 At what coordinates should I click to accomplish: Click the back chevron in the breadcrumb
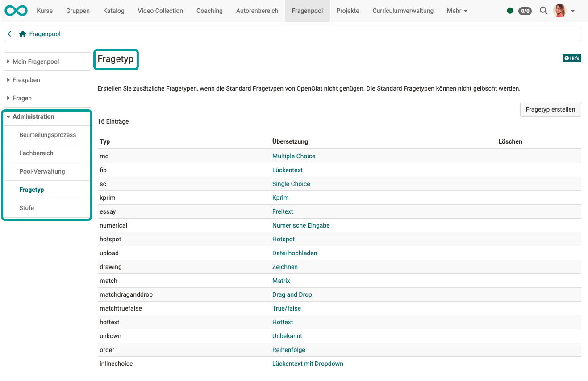[9, 33]
